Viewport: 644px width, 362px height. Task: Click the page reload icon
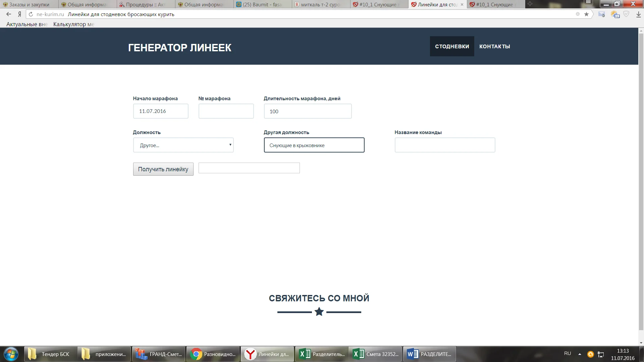point(31,14)
